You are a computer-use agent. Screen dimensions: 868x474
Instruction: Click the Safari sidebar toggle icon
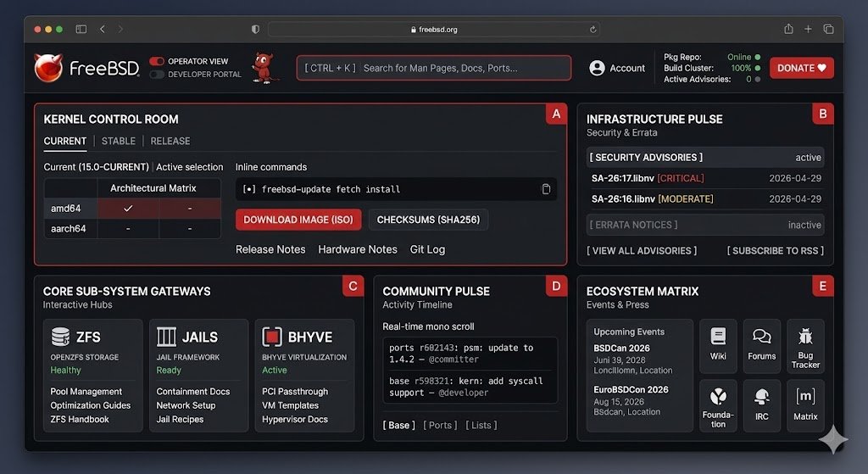(81, 30)
